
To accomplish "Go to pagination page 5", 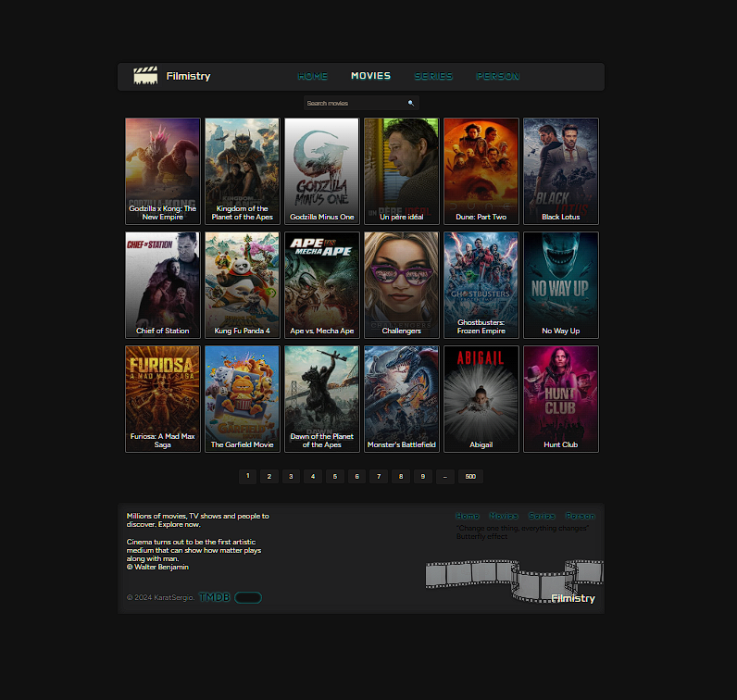I will [x=335, y=476].
